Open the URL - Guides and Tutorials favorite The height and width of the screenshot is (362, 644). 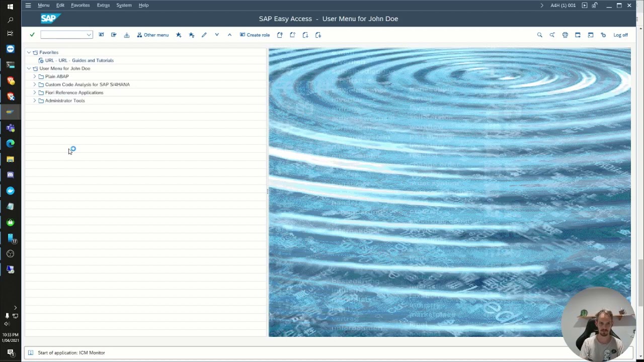[79, 60]
